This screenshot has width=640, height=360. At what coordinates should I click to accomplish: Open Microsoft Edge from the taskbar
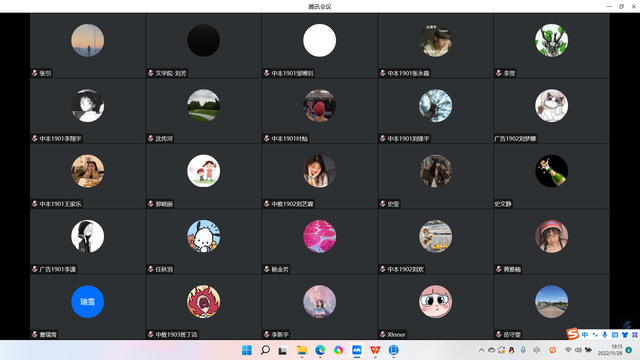320,350
